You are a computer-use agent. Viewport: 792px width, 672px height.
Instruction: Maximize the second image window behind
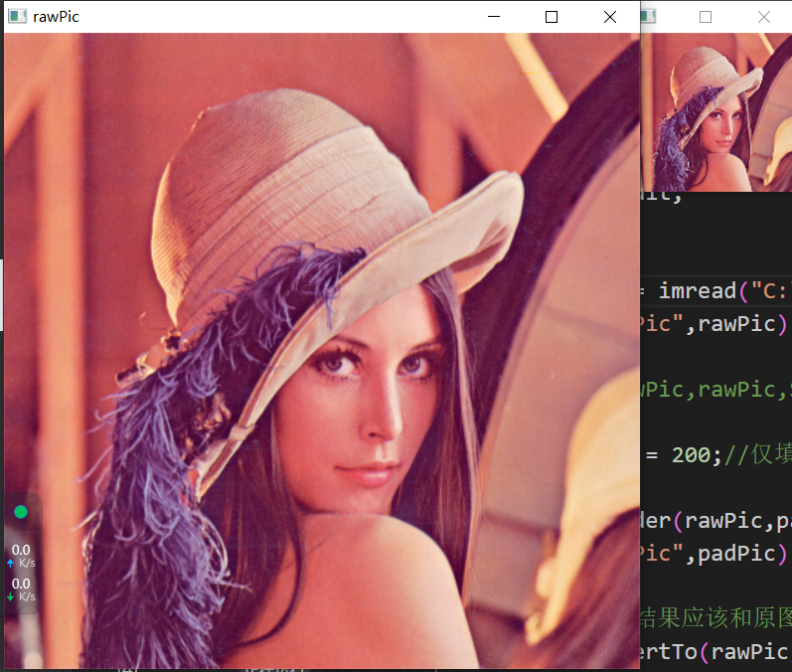pyautogui.click(x=706, y=17)
